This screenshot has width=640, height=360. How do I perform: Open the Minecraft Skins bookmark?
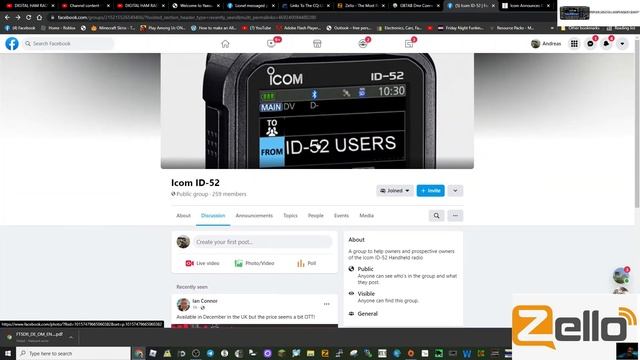(x=113, y=28)
